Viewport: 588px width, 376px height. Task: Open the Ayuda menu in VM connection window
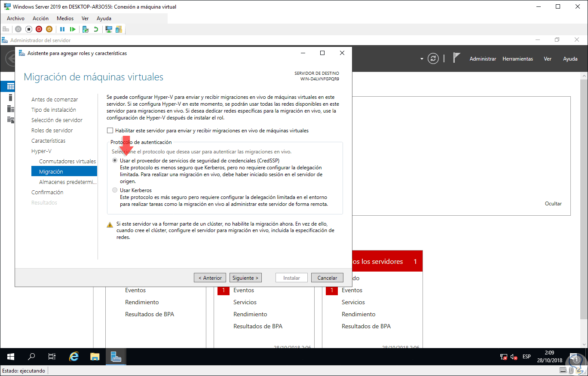[x=104, y=18]
